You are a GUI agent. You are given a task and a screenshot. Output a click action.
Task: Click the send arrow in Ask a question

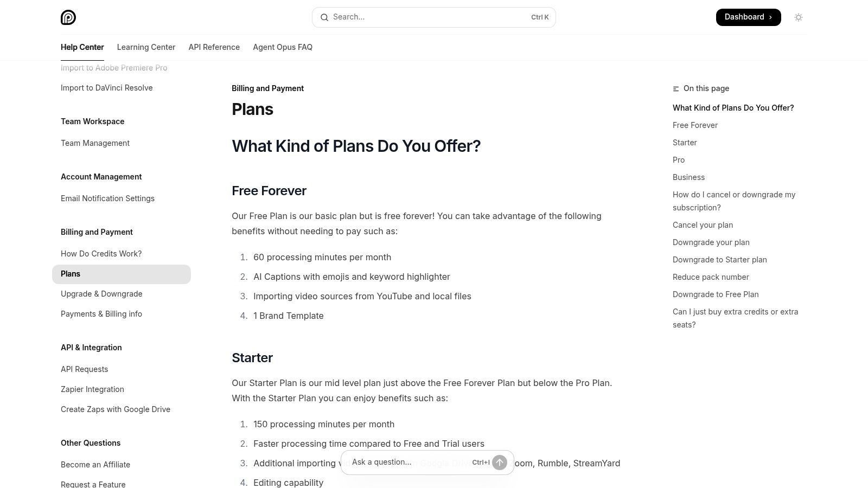500,463
